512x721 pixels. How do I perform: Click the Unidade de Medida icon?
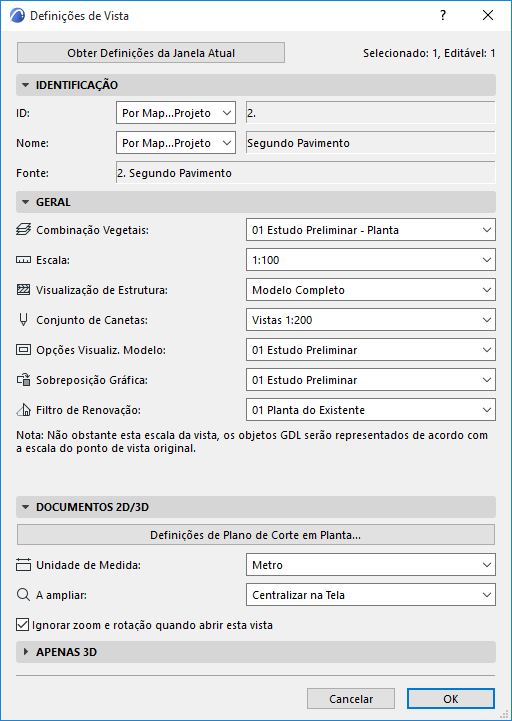click(x=23, y=565)
